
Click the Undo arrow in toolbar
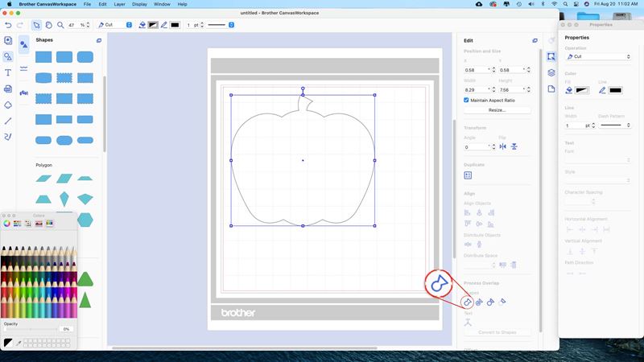click(8, 25)
